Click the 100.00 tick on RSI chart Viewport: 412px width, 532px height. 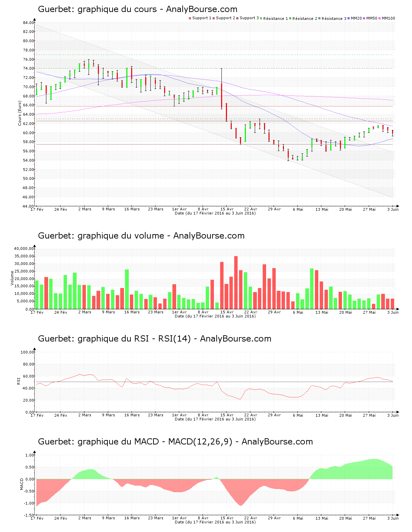(x=27, y=352)
